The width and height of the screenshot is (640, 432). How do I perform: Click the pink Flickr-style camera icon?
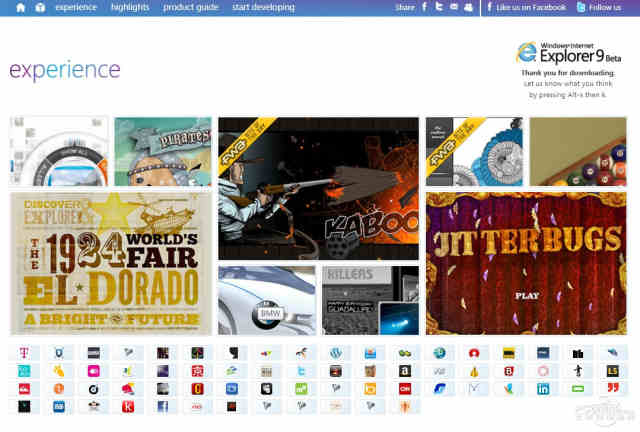(93, 371)
